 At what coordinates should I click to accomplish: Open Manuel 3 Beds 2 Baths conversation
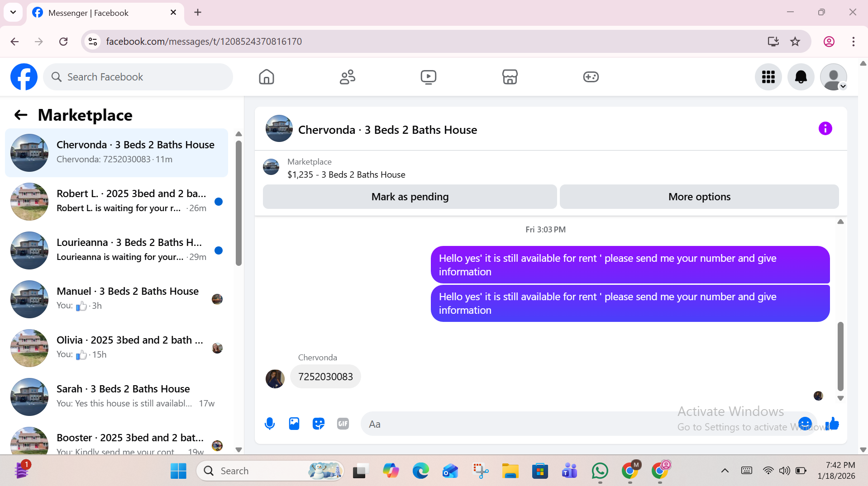(x=117, y=299)
